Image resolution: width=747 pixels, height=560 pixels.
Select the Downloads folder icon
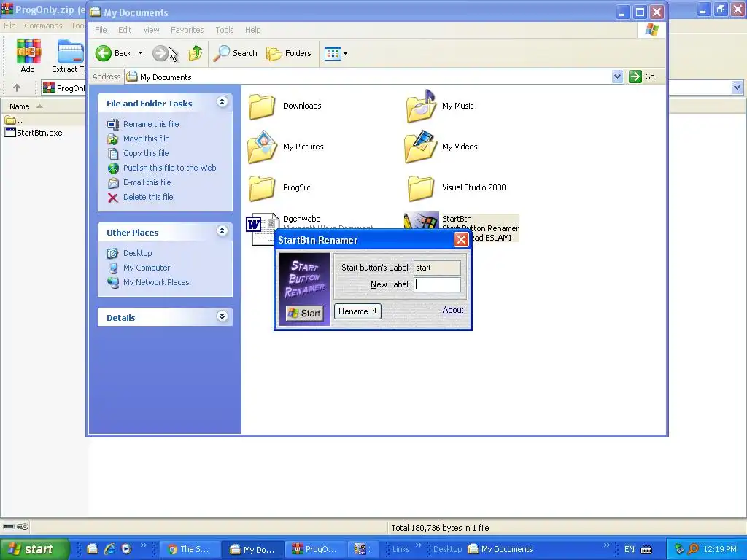point(262,106)
